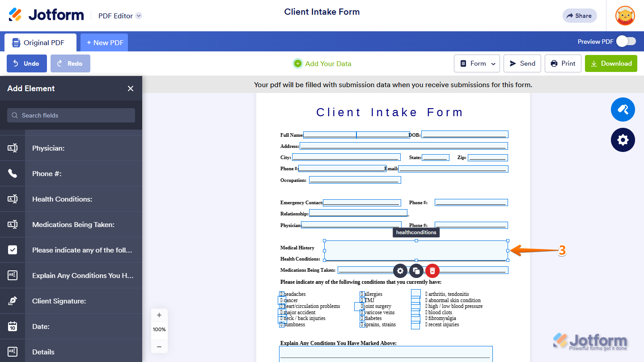Open field properties with the gear icon

coord(400,270)
